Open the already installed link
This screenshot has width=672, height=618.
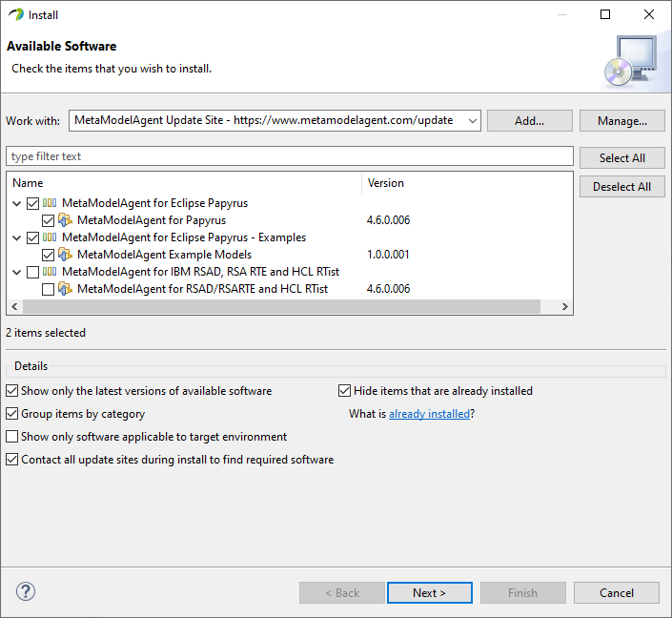coord(430,414)
